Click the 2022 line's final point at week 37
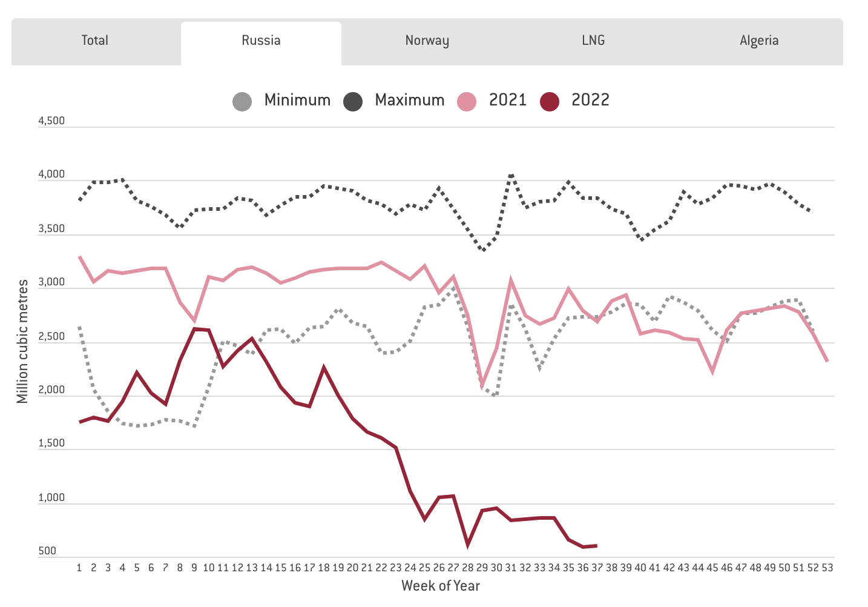Image resolution: width=868 pixels, height=607 pixels. click(x=597, y=546)
